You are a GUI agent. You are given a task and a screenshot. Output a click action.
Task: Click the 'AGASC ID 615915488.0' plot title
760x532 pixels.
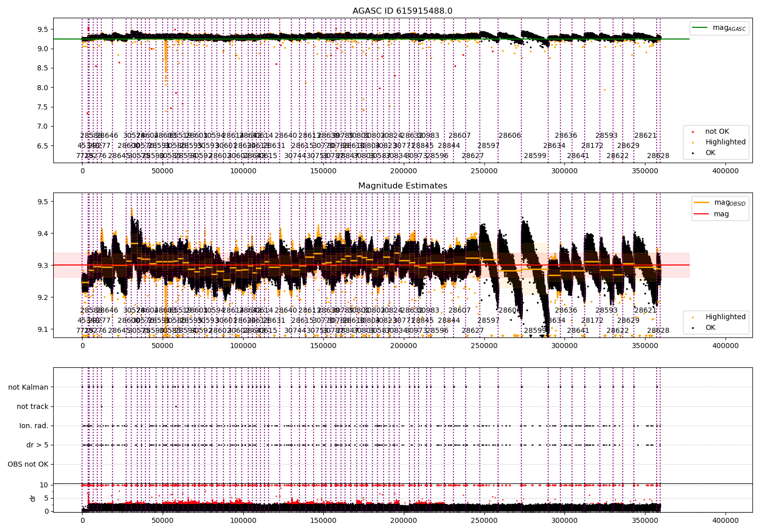[x=402, y=11]
